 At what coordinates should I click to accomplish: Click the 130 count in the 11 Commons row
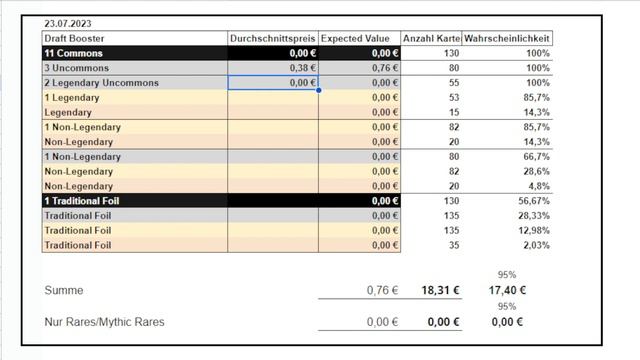click(451, 53)
